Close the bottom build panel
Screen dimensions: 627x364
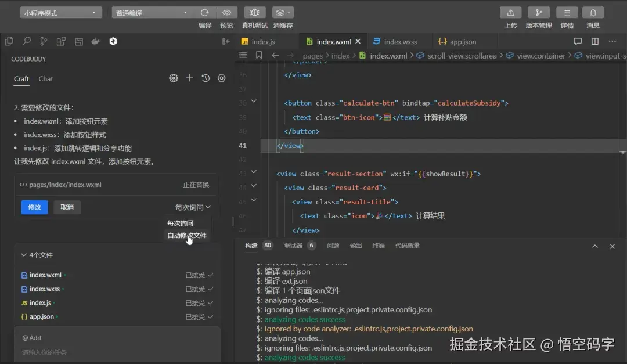(612, 246)
